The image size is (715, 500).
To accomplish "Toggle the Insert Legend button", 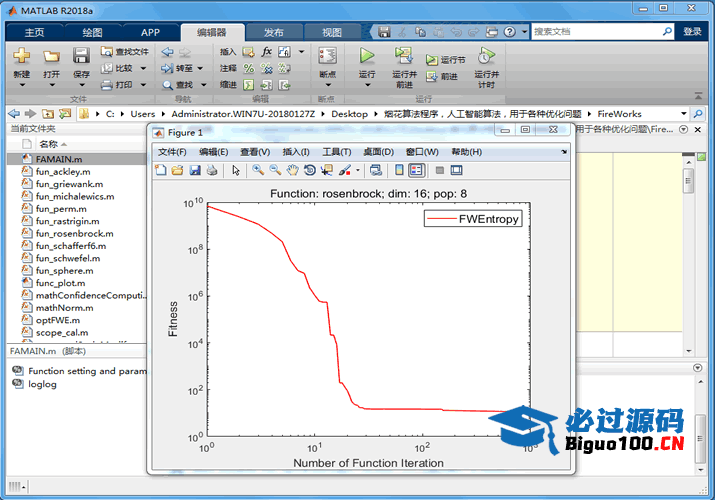I will click(x=416, y=170).
